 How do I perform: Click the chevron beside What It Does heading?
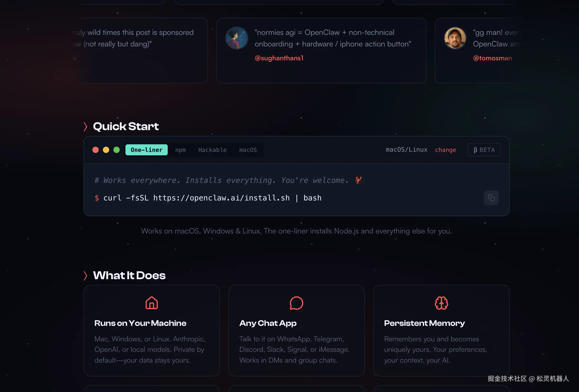86,276
